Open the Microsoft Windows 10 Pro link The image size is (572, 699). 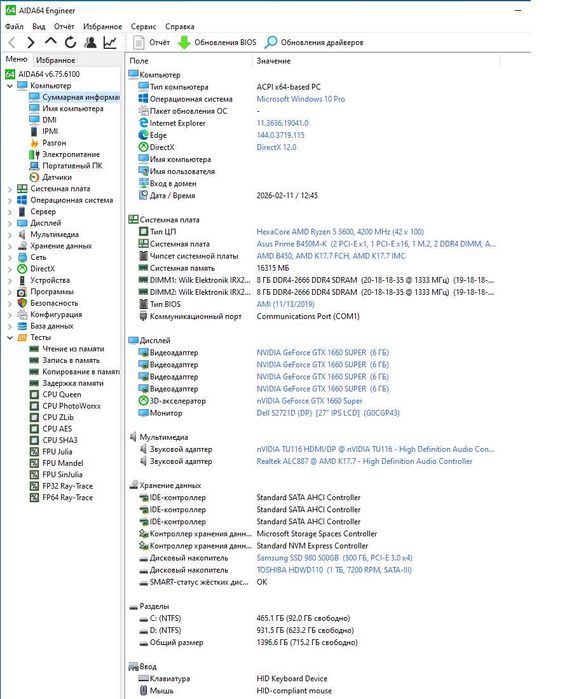300,99
